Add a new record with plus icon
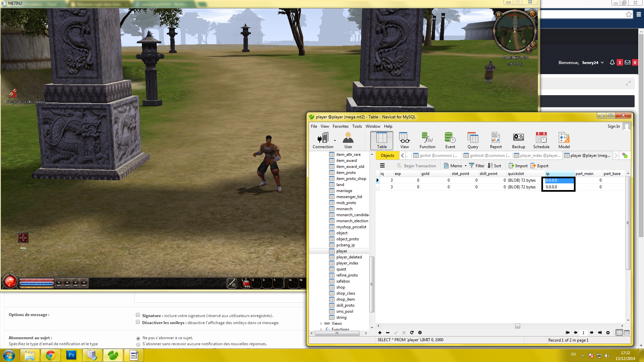 [380, 333]
